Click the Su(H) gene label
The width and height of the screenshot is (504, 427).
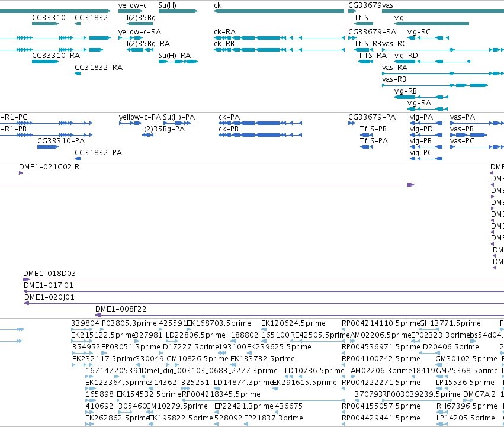click(167, 5)
